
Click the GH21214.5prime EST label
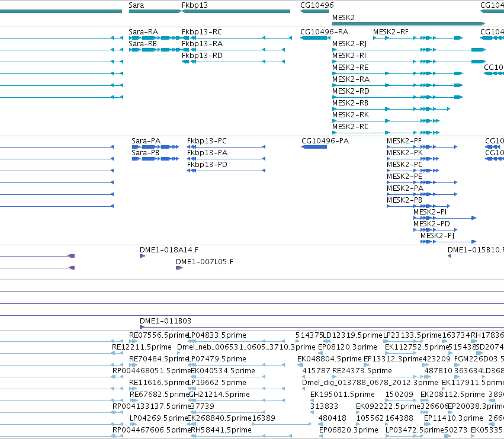219,395
